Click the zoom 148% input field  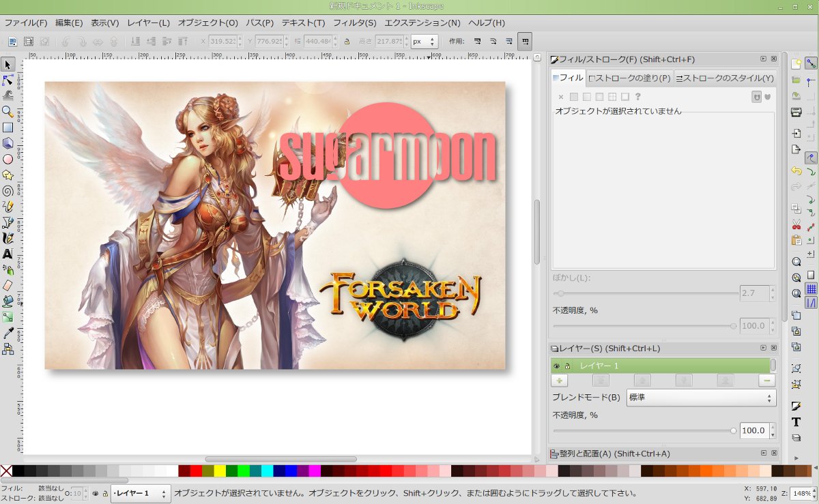coord(801,493)
